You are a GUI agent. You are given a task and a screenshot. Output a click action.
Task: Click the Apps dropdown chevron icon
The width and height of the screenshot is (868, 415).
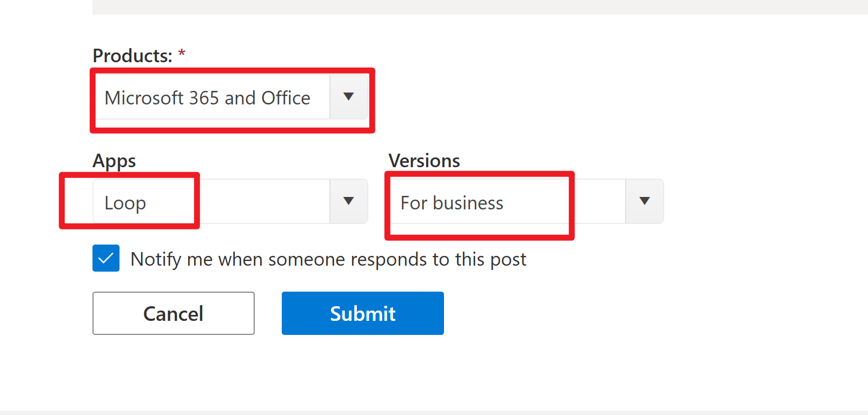click(x=348, y=201)
